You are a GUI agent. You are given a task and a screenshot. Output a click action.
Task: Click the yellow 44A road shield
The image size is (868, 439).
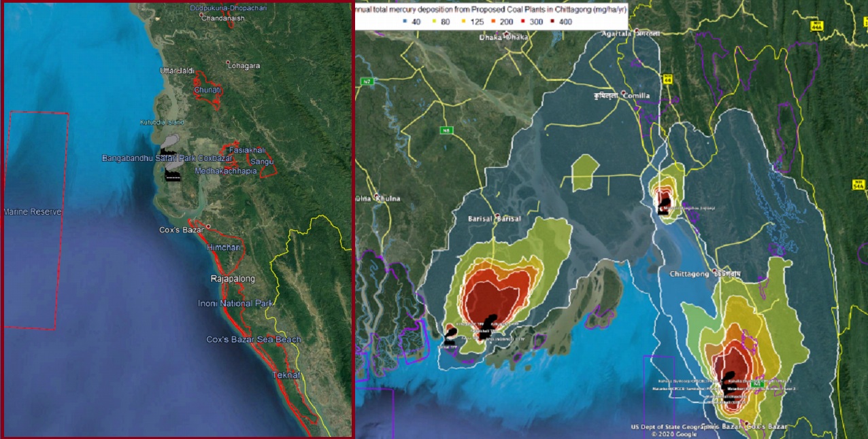click(817, 26)
